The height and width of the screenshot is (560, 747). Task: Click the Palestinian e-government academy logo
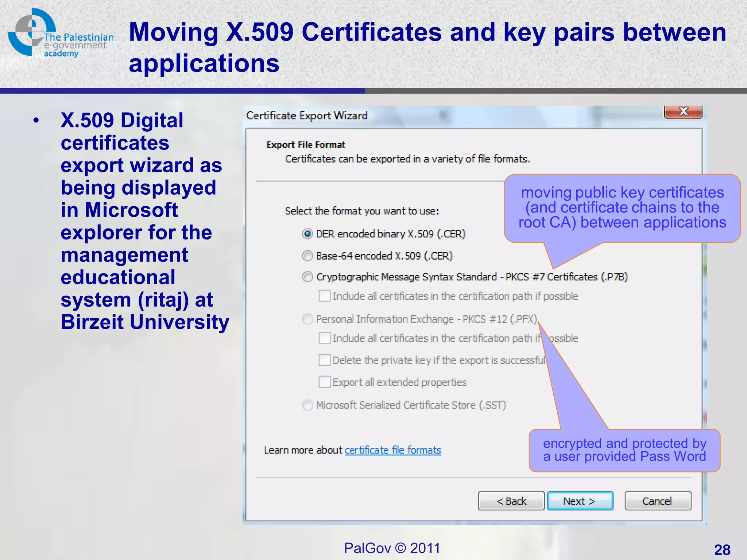click(x=60, y=33)
